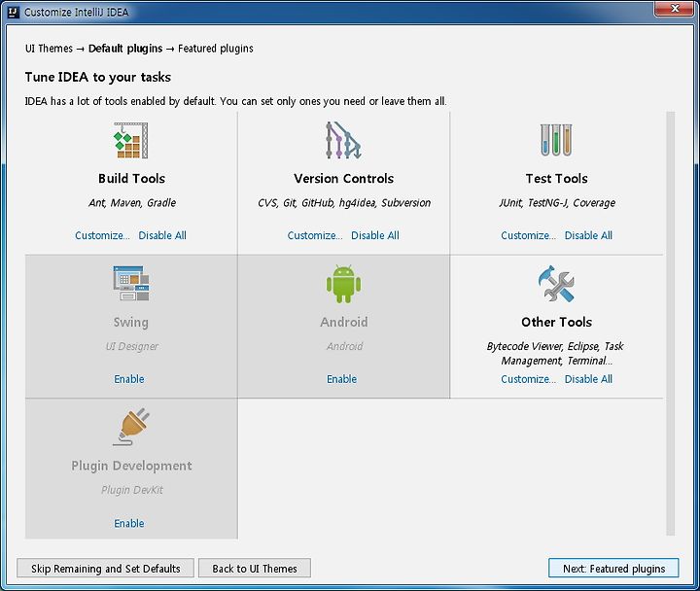Go Back to UI Themes
The image size is (700, 591).
pos(255,569)
